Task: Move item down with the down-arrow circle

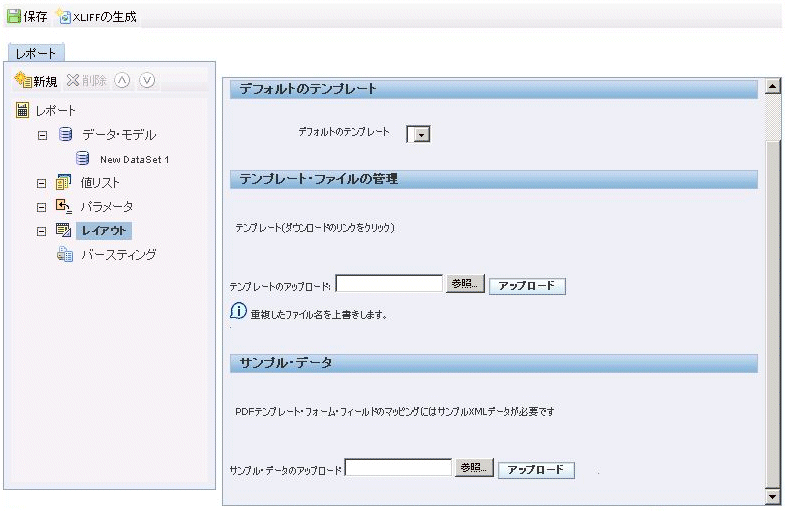Action: click(147, 80)
